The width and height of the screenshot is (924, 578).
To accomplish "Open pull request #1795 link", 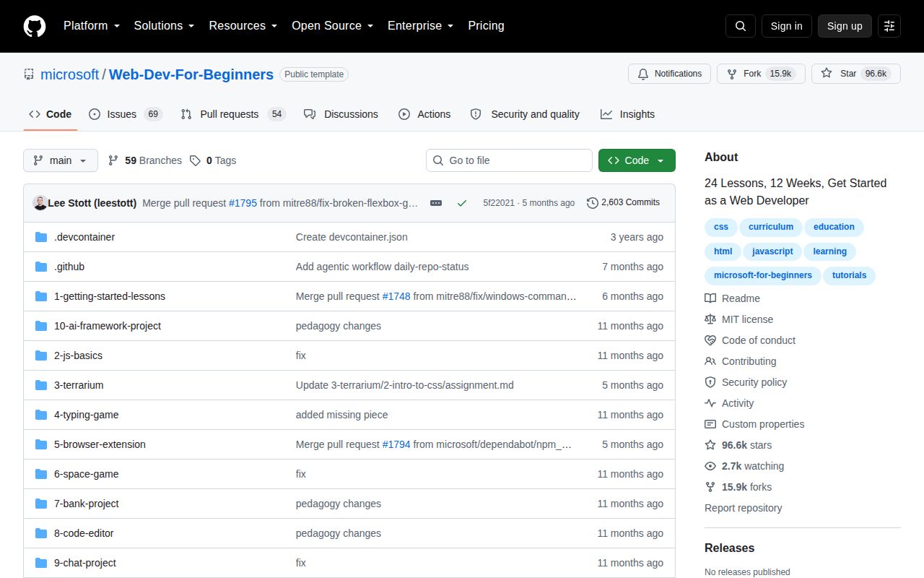I will tap(243, 203).
